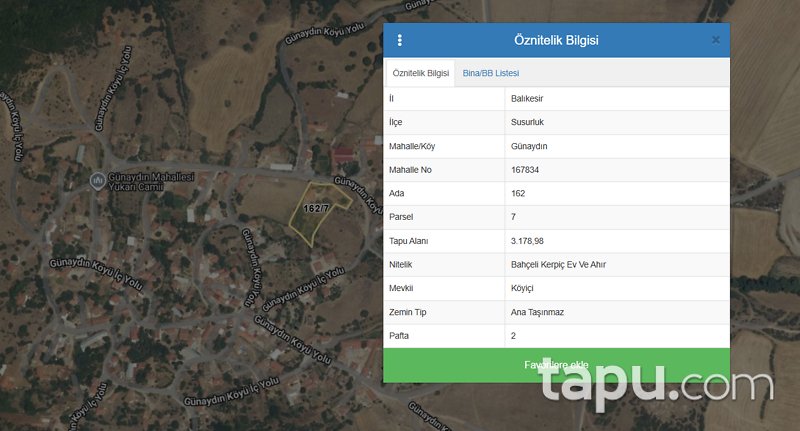Image resolution: width=800 pixels, height=431 pixels.
Task: Select the 162/7 parcel label on map
Action: pyautogui.click(x=316, y=208)
